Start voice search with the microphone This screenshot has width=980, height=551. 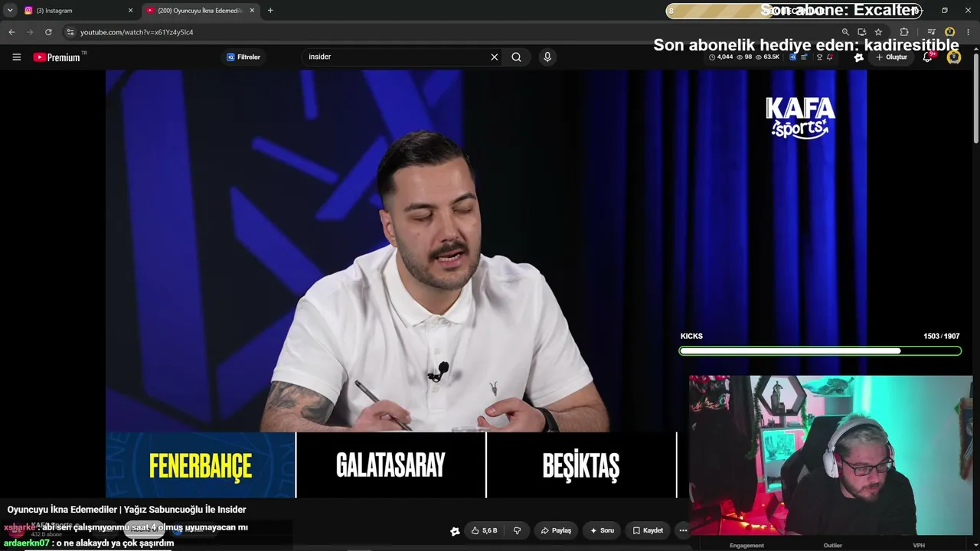tap(547, 57)
